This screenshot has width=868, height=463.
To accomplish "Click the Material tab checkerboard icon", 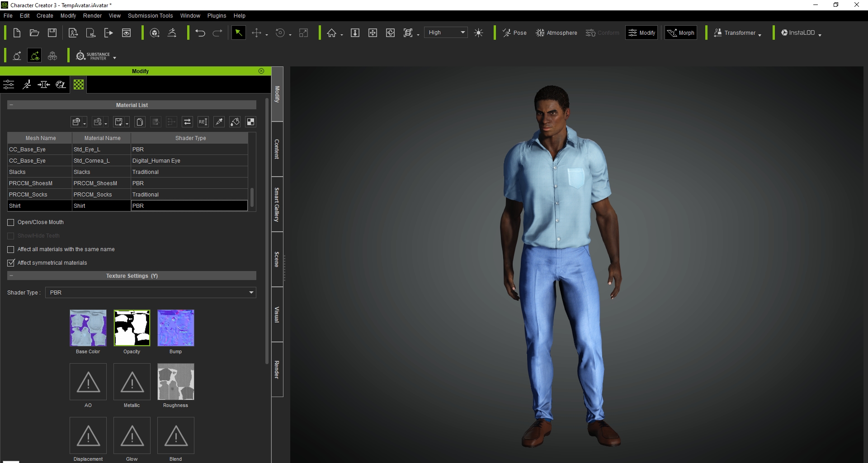I will pyautogui.click(x=79, y=84).
